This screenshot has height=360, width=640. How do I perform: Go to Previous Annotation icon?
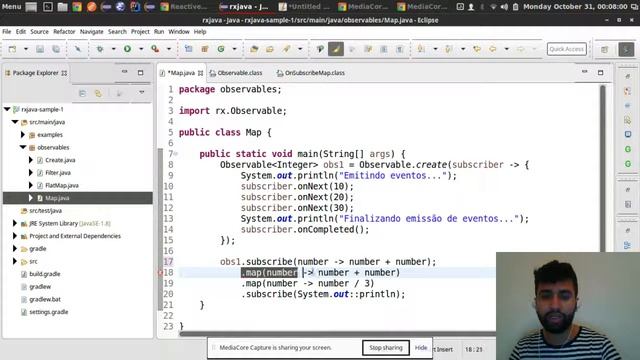pyautogui.click(x=449, y=49)
